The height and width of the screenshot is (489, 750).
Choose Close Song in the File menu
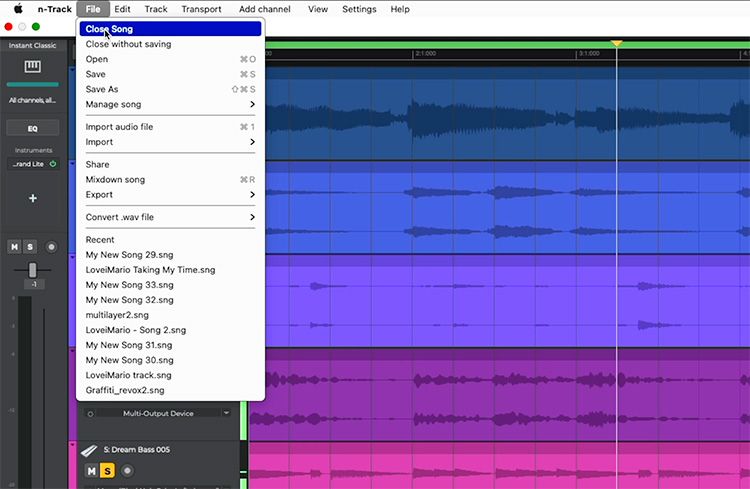[170, 29]
